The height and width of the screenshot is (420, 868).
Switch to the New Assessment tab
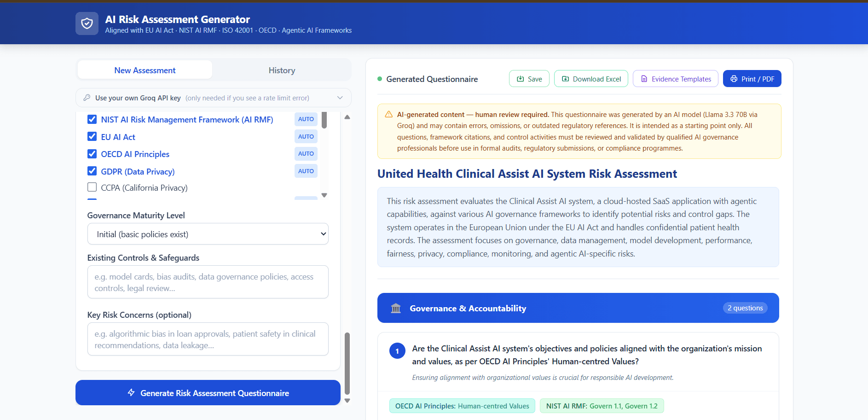pos(145,70)
